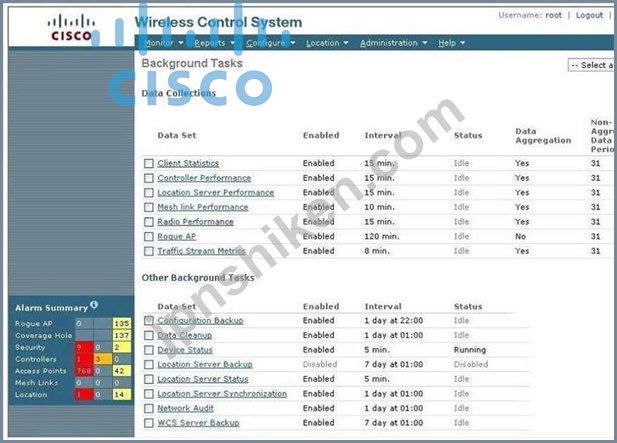
Task: Click Controllers major alarm orange cell
Action: [103, 359]
